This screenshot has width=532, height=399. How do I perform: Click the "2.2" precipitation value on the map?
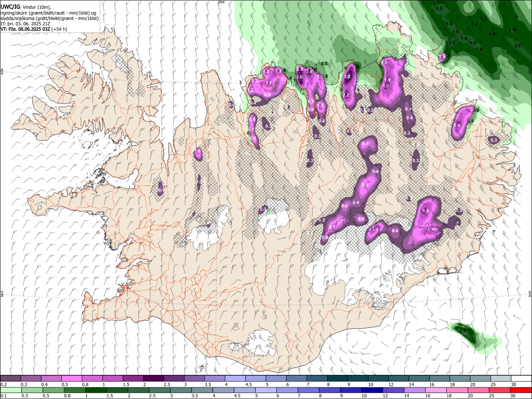click(345, 95)
